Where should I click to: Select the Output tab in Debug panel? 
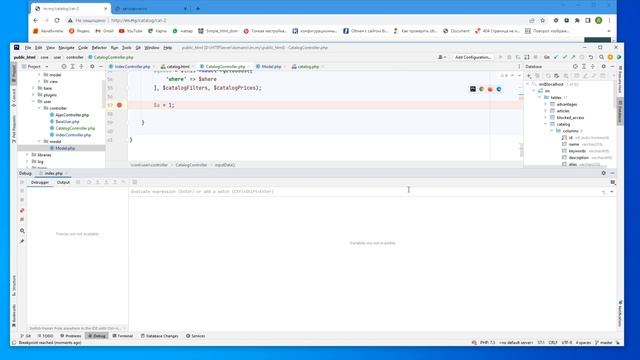[x=63, y=182]
